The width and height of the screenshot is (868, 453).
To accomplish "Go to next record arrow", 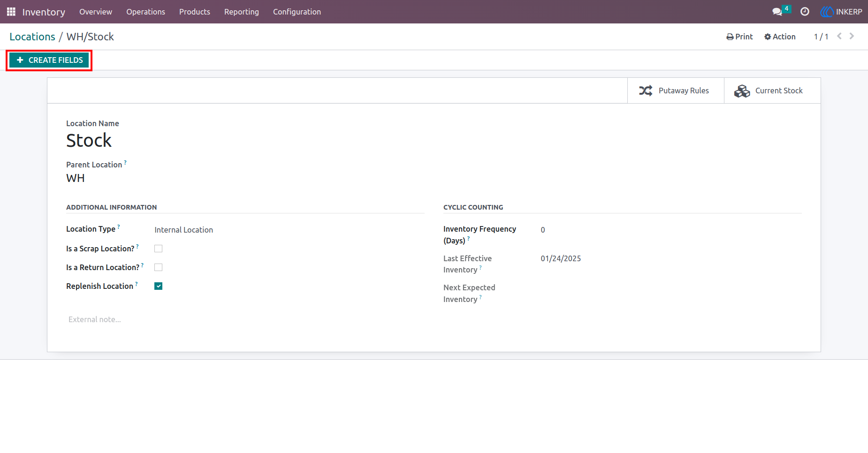I will (852, 36).
